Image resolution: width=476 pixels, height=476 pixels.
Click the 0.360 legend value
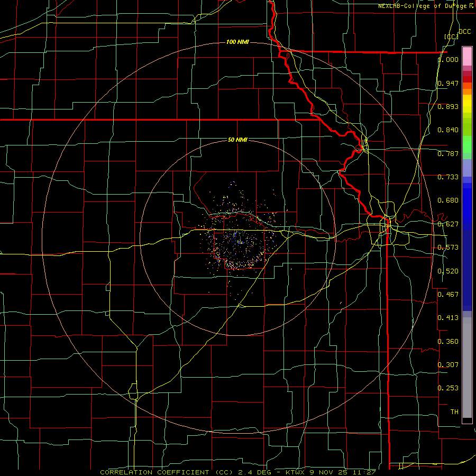(448, 342)
